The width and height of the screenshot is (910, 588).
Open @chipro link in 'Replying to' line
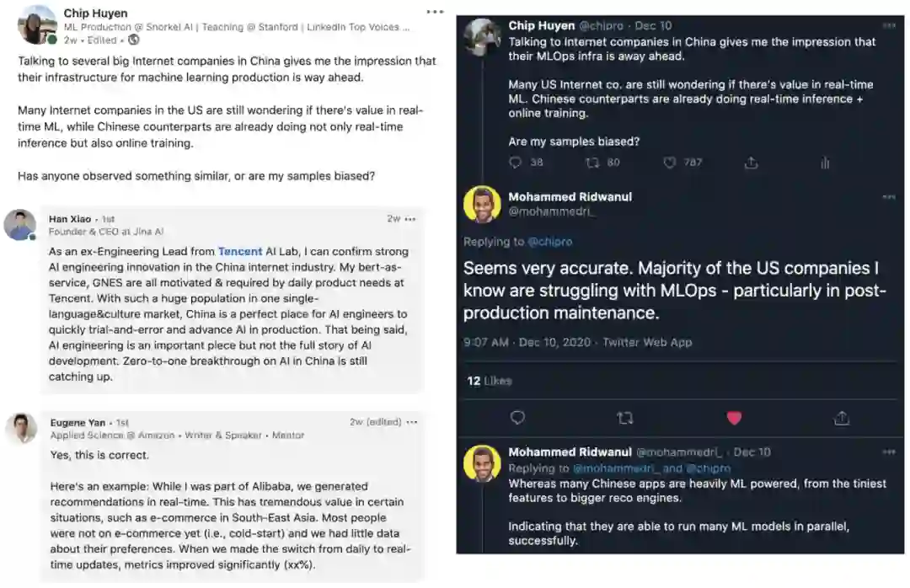tap(549, 242)
